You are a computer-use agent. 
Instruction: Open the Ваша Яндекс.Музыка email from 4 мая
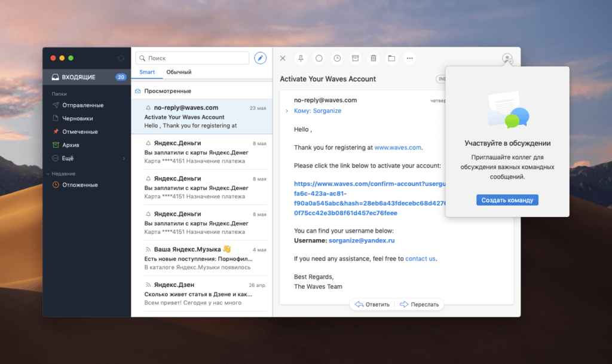202,258
